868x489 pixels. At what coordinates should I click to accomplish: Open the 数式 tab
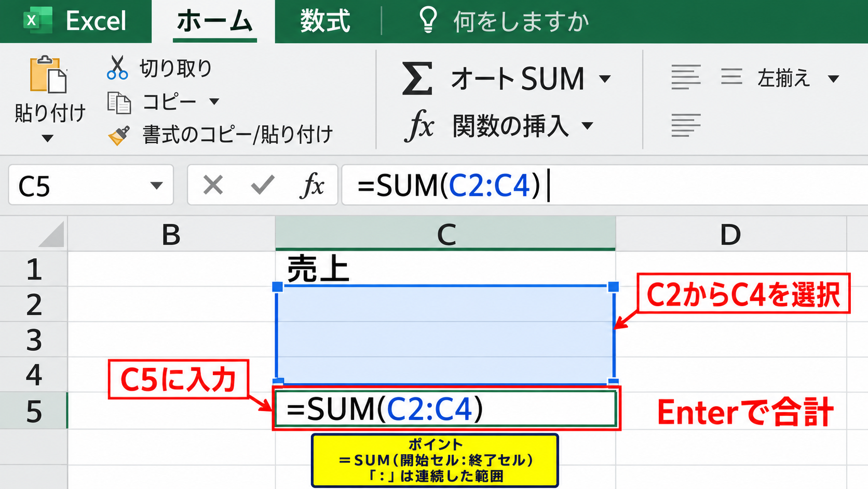coord(325,21)
